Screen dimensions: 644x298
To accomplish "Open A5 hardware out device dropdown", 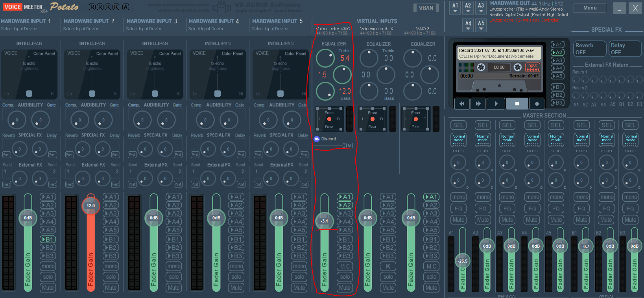I will coord(481,25).
